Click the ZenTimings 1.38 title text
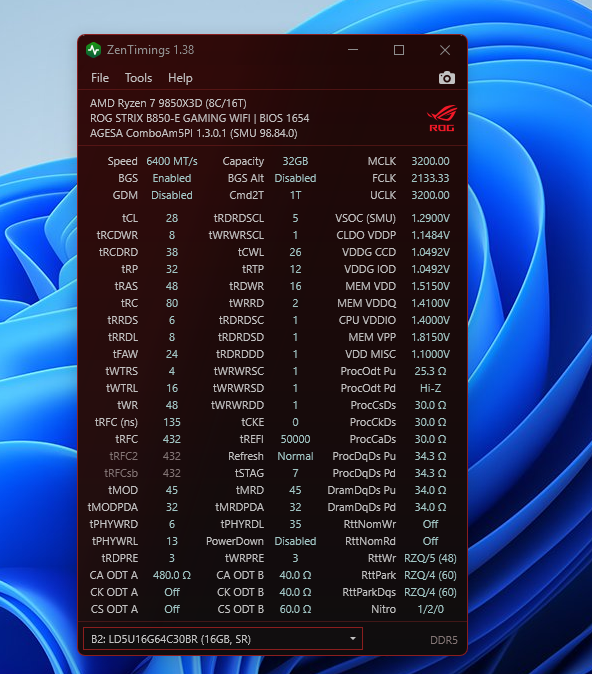 (x=150, y=50)
